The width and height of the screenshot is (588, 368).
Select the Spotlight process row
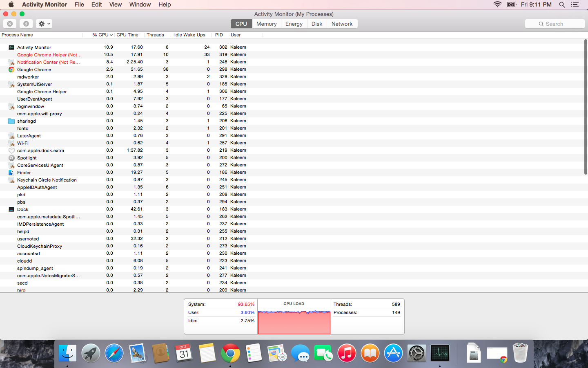point(292,157)
